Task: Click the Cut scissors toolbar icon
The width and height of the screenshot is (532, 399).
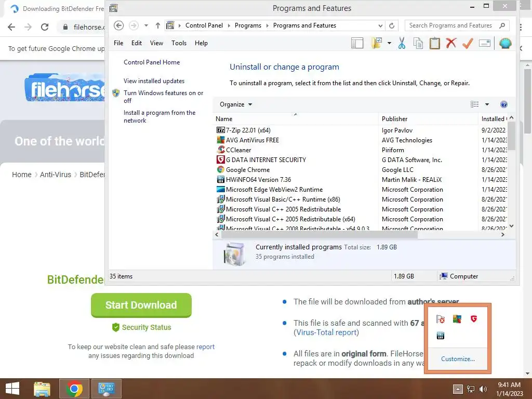Action: pos(402,44)
